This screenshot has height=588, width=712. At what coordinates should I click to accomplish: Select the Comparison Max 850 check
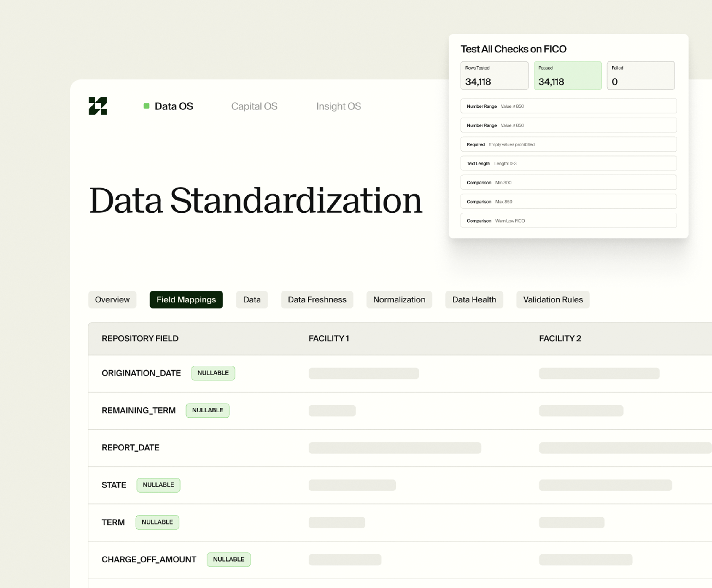tap(569, 202)
